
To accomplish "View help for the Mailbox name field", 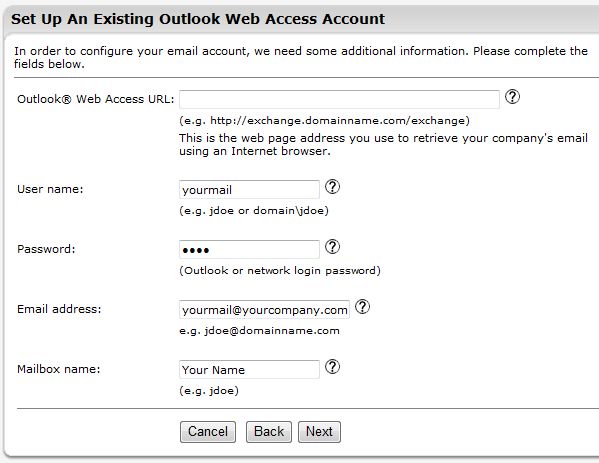I will coord(332,367).
